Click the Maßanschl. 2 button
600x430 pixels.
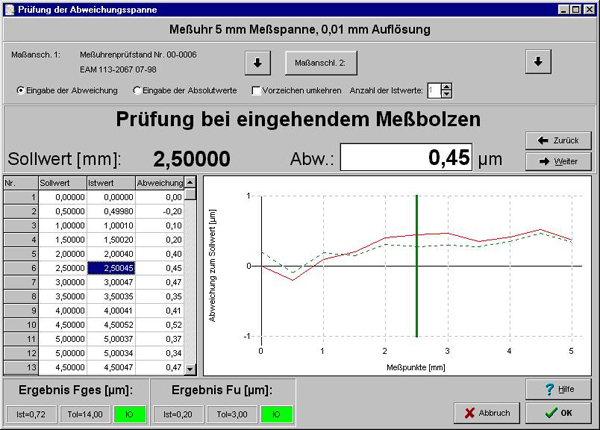tap(321, 63)
